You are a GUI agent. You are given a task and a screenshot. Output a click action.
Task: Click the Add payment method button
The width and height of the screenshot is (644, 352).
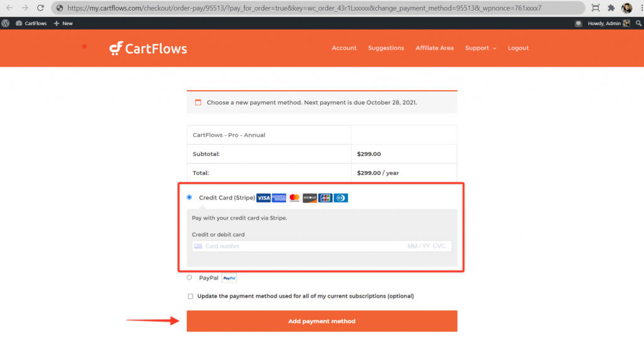point(321,321)
